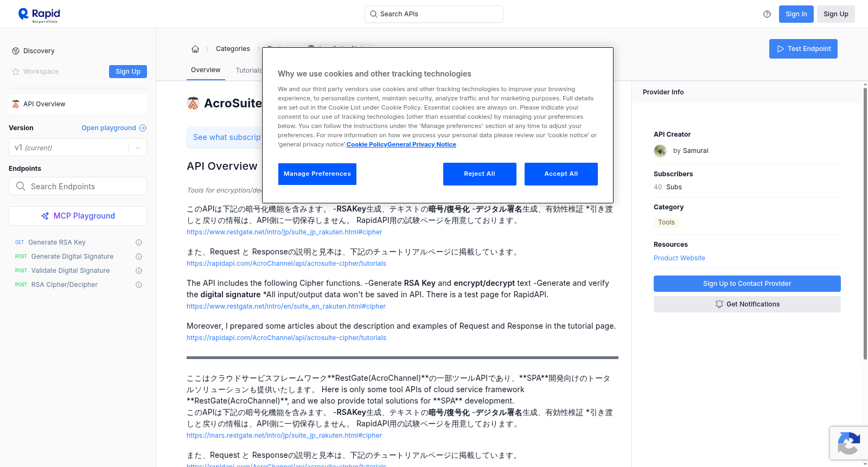Open the suite_jp_rakuten.html#cipher restgate link
The height and width of the screenshot is (467, 868).
pyautogui.click(x=284, y=232)
